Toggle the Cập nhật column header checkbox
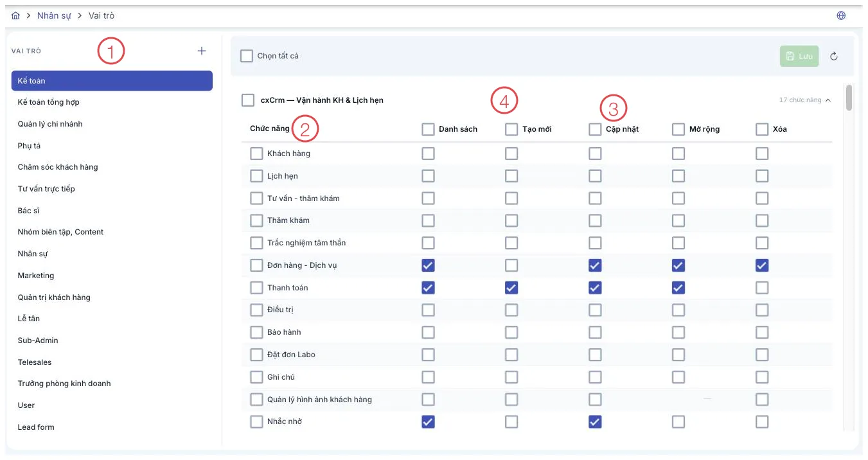The image size is (868, 460). (x=595, y=129)
